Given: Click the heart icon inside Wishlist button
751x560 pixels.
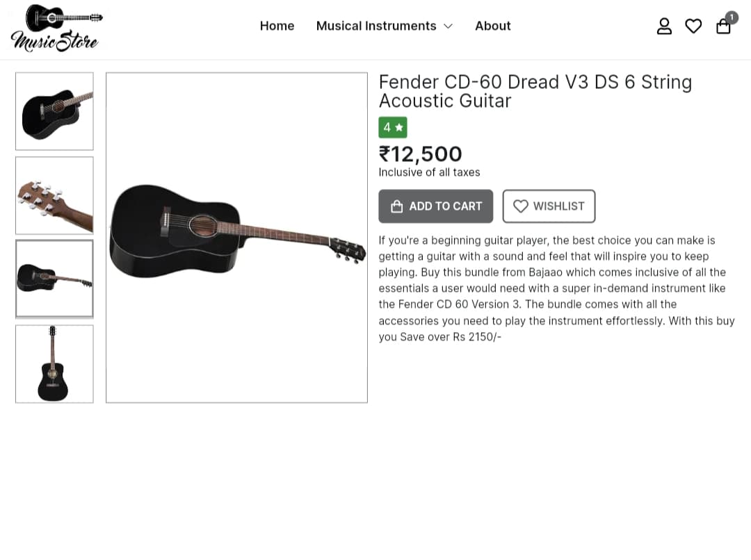Looking at the screenshot, I should point(521,206).
